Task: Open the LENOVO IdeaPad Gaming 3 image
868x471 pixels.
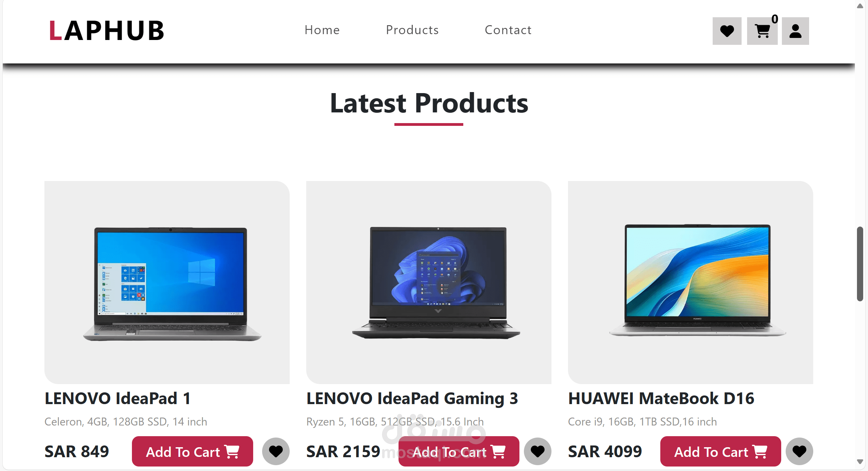Action: point(429,282)
